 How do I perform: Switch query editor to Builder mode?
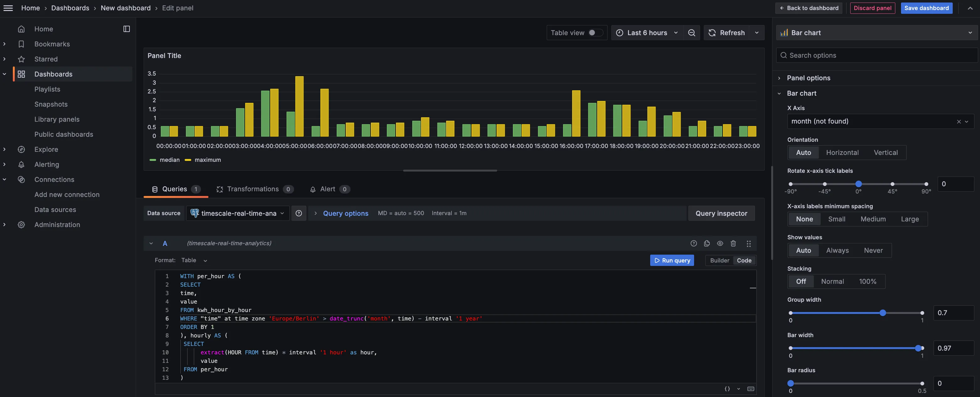click(x=719, y=260)
